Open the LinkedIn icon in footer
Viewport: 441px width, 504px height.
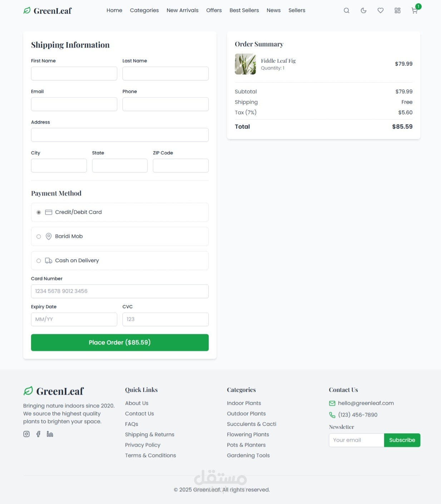pos(50,434)
